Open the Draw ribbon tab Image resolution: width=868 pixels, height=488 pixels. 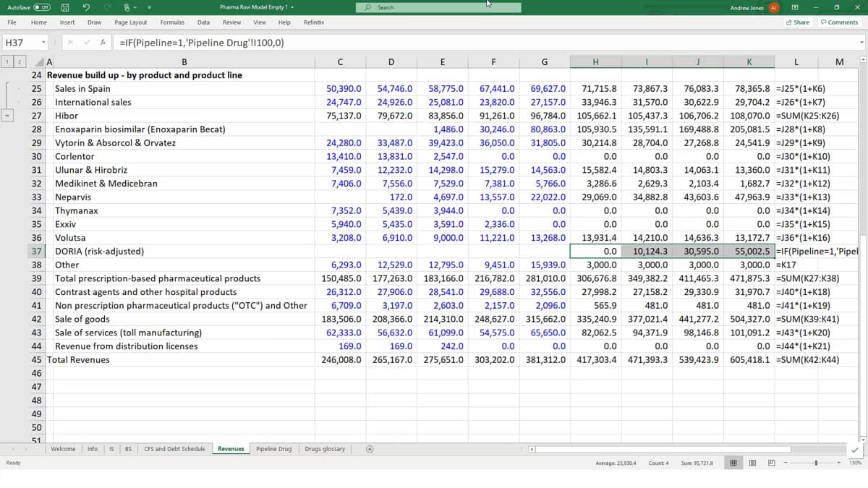[x=95, y=22]
